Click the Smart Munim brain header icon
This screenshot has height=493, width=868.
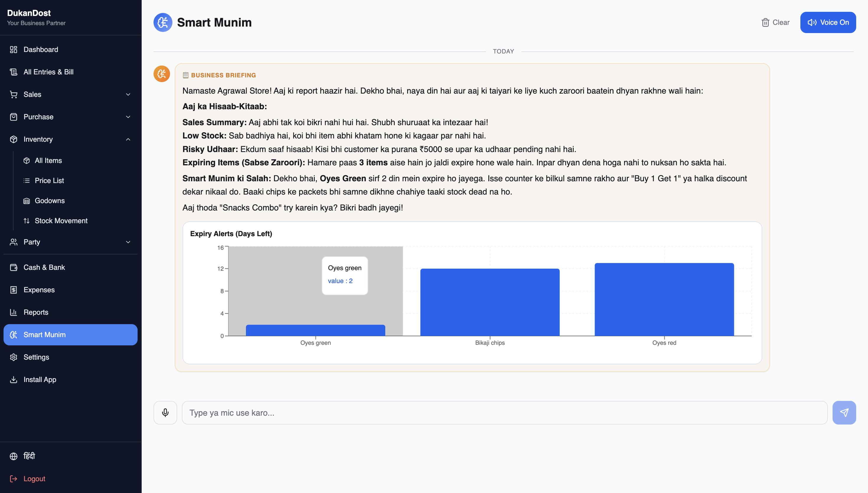(x=163, y=22)
